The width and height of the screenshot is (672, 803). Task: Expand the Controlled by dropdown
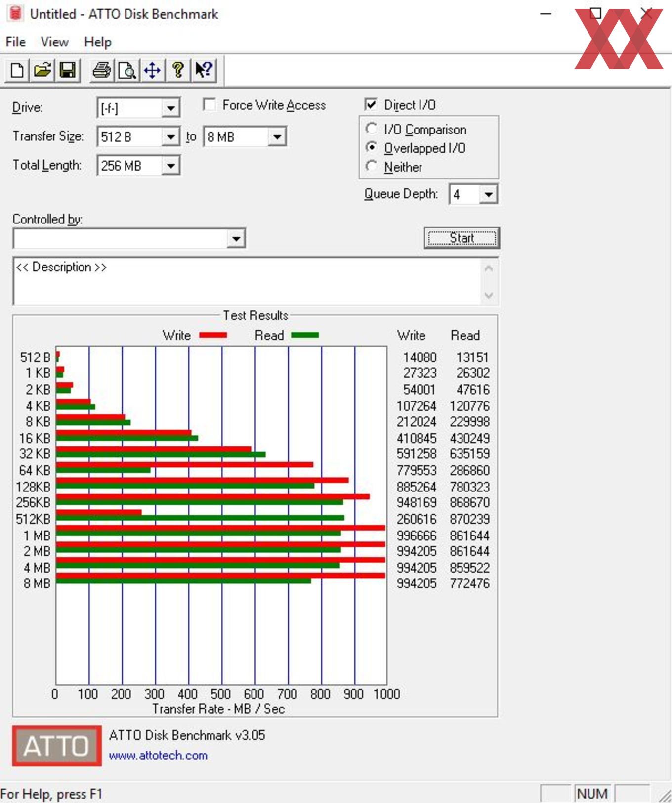(x=236, y=239)
